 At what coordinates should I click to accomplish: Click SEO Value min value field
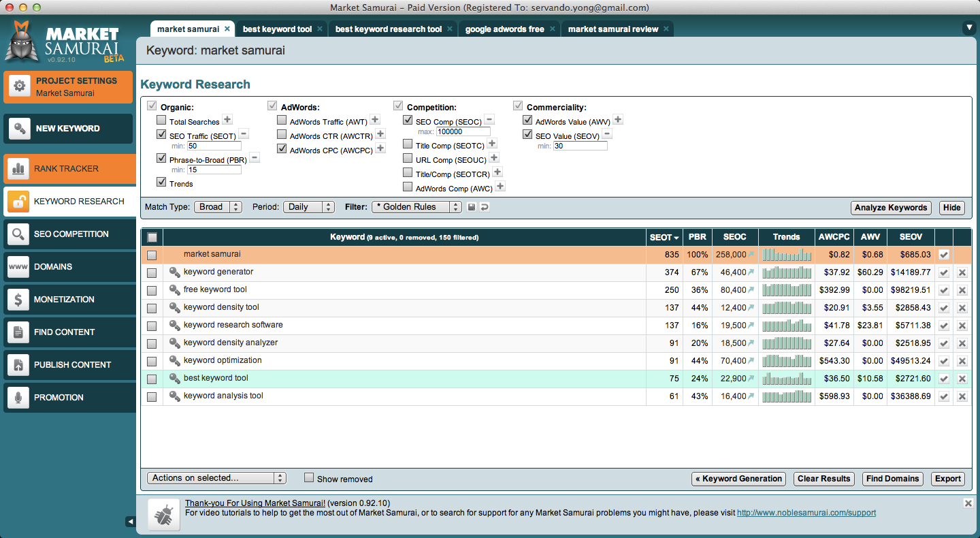coord(580,146)
